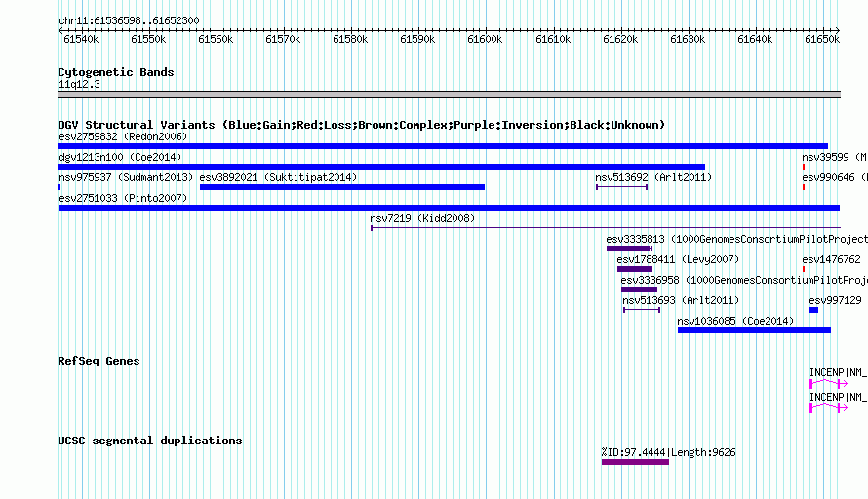Viewport: 868px width, 499px height.
Task: Open the esv3336958 1000GenomesConsortium label
Action: click(x=744, y=280)
